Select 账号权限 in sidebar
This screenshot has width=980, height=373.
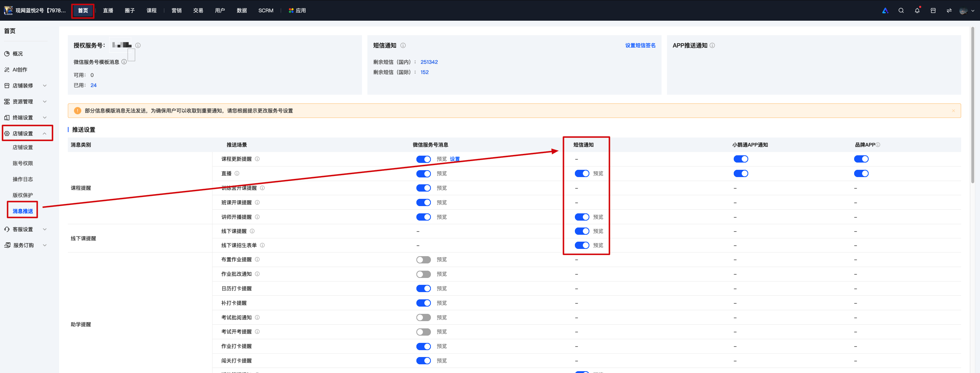23,163
